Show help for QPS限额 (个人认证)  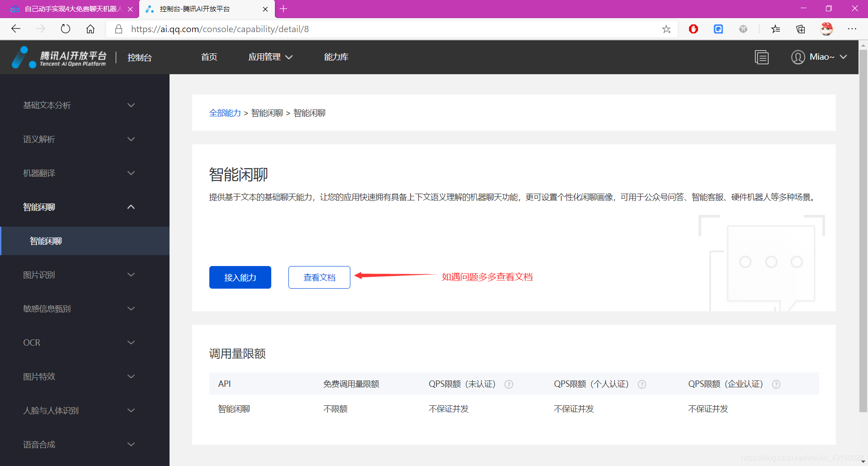click(x=642, y=384)
